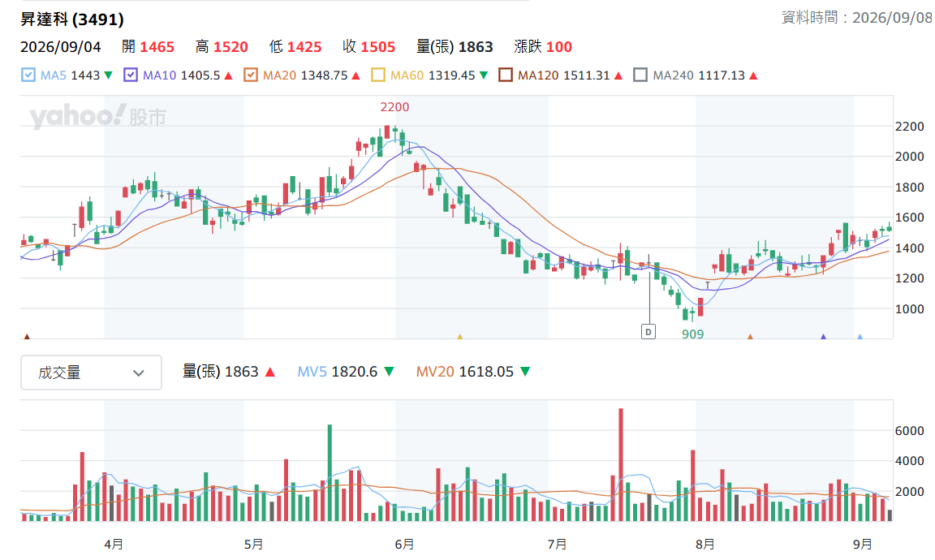Click the purple triangle marker near late August
The width and height of the screenshot is (935, 560).
pyautogui.click(x=824, y=337)
